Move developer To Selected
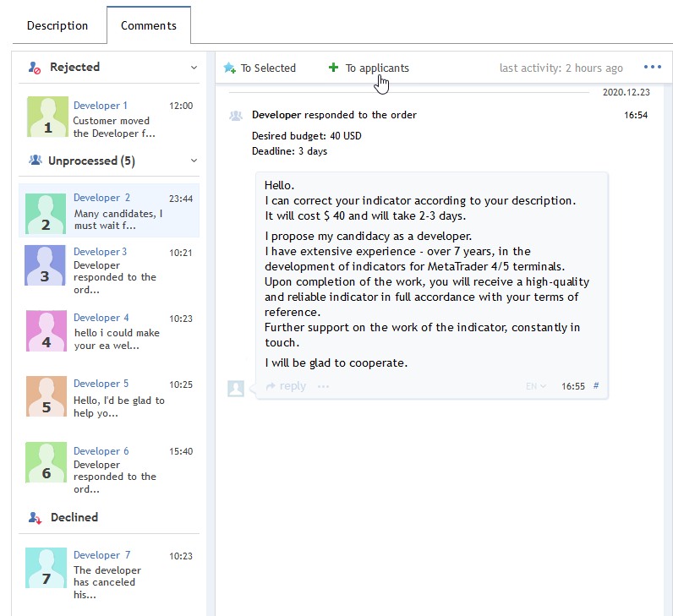The image size is (673, 616). pyautogui.click(x=268, y=68)
